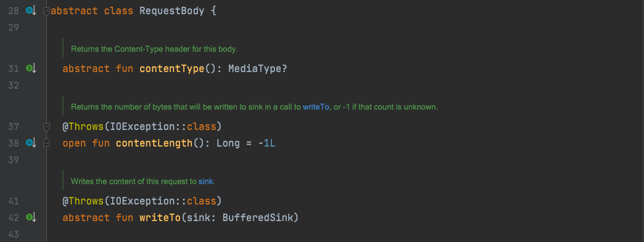This screenshot has width=644, height=242.
Task: Click the overridden gutter icon beside contentLength
Action: point(31,143)
